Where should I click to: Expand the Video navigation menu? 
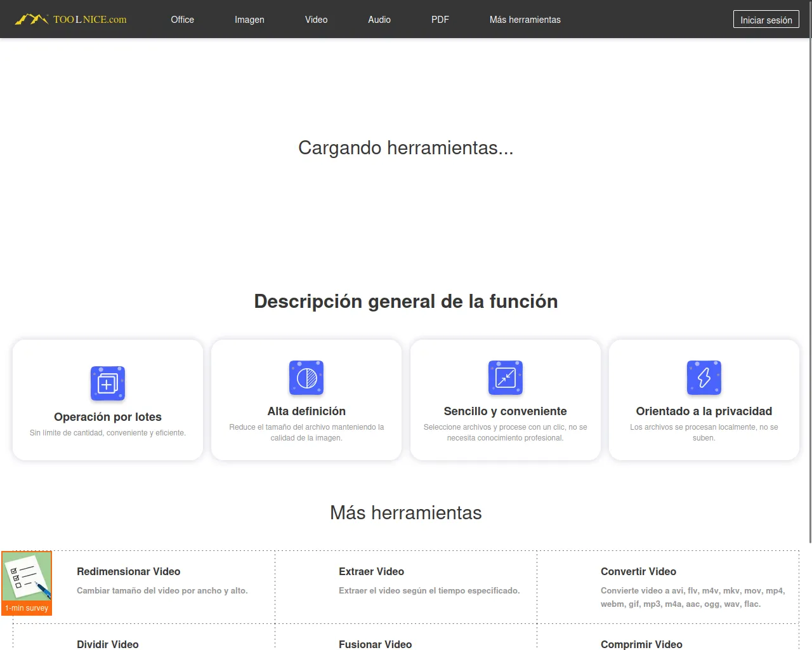[316, 20]
